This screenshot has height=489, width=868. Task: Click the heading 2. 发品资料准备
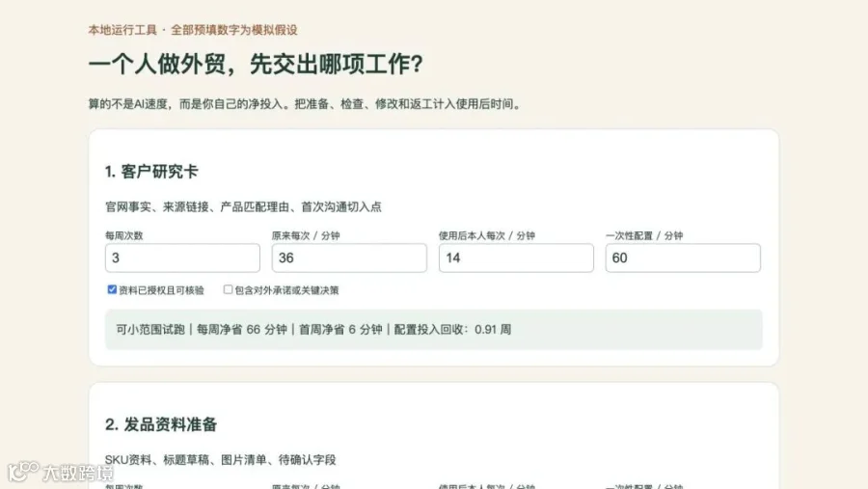click(160, 424)
